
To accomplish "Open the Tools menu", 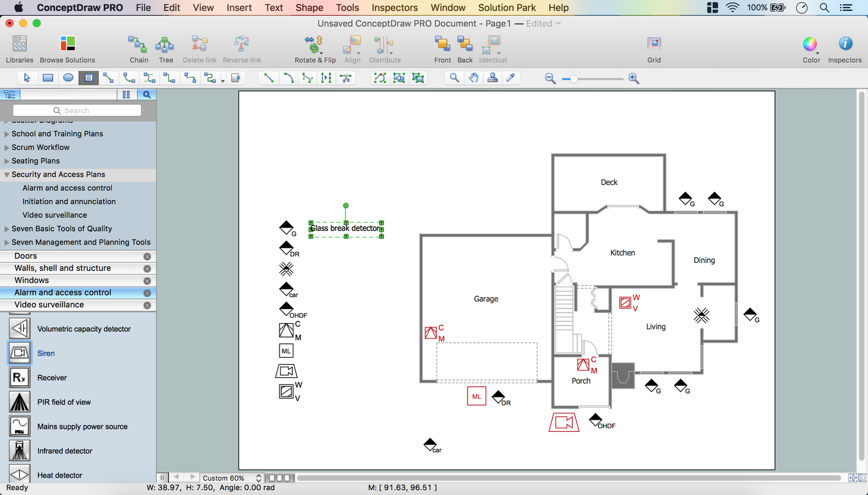I will (347, 8).
